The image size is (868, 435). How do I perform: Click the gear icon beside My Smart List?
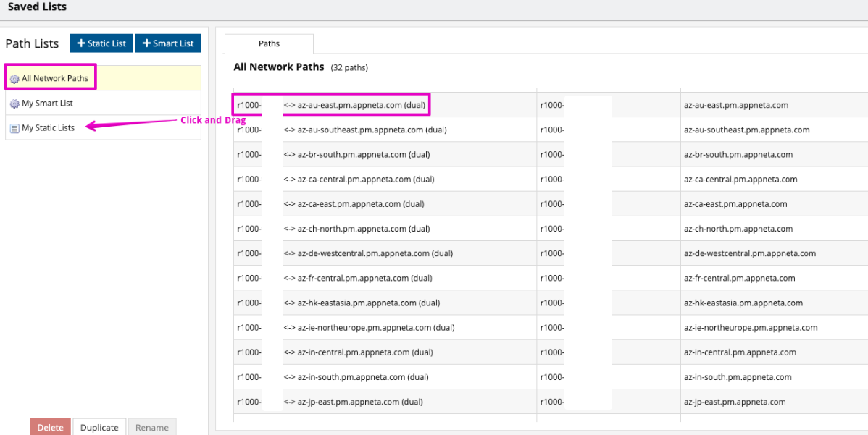[14, 104]
